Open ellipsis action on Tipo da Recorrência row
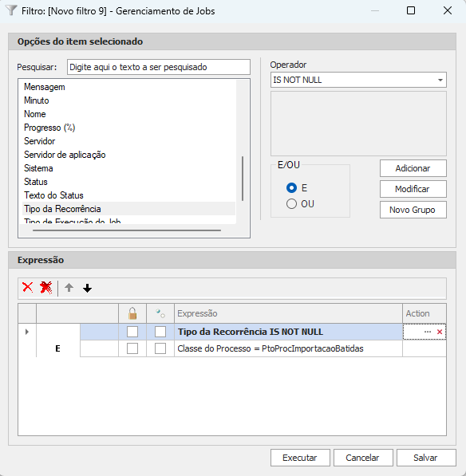Viewport: 466px width, 476px height. coord(428,332)
